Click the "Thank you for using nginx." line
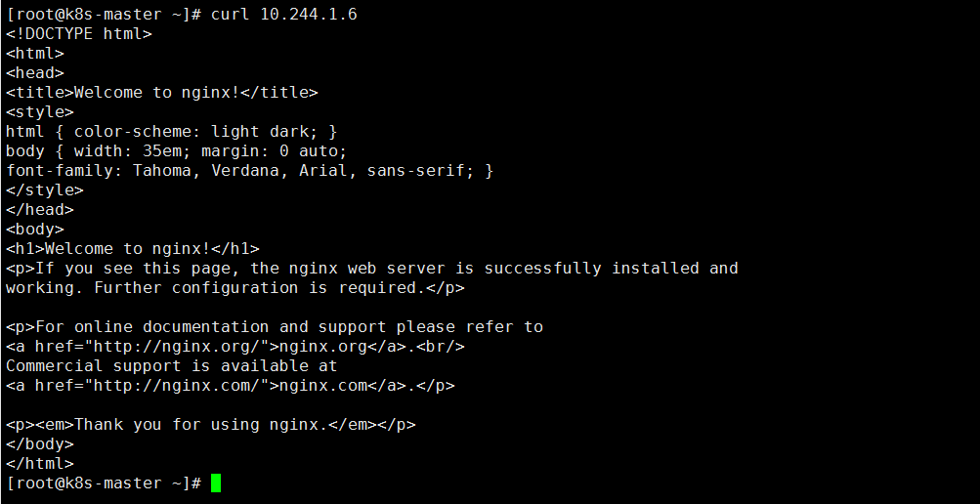 (210, 424)
